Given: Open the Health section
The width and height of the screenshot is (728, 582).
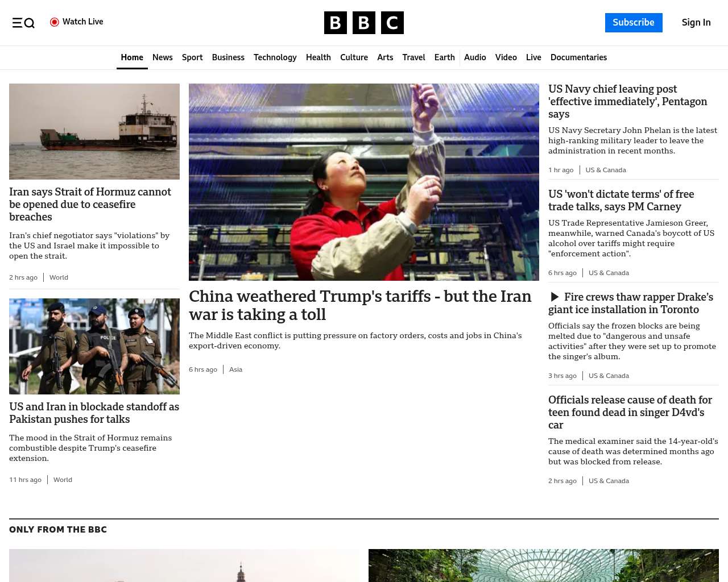Looking at the screenshot, I should click(318, 57).
